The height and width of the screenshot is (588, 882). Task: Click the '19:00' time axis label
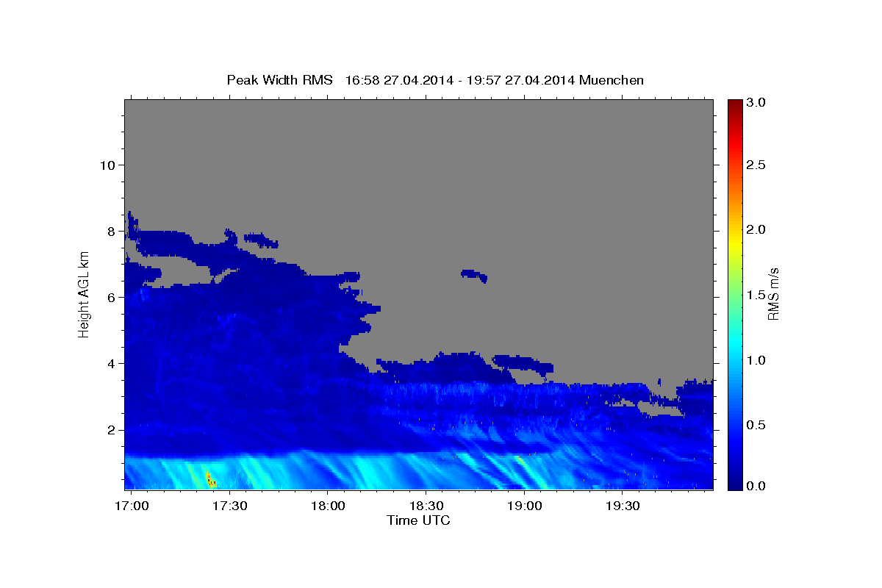pyautogui.click(x=524, y=506)
